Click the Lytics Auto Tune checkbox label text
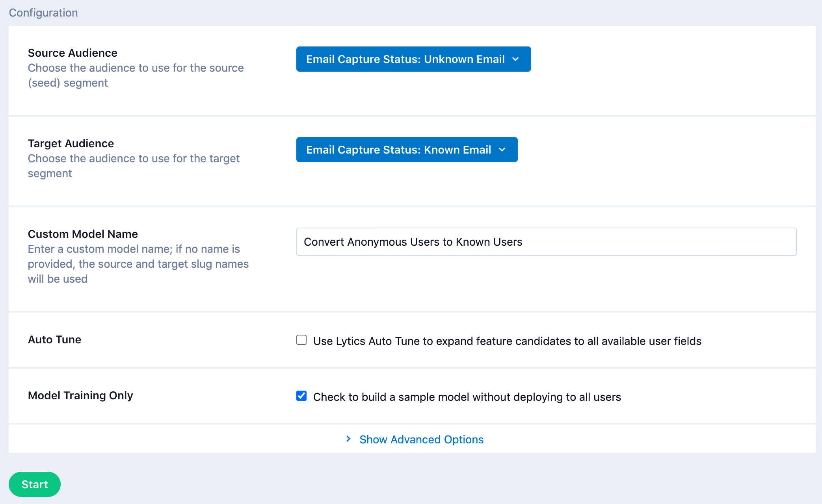Image resolution: width=822 pixels, height=504 pixels. pyautogui.click(x=507, y=341)
